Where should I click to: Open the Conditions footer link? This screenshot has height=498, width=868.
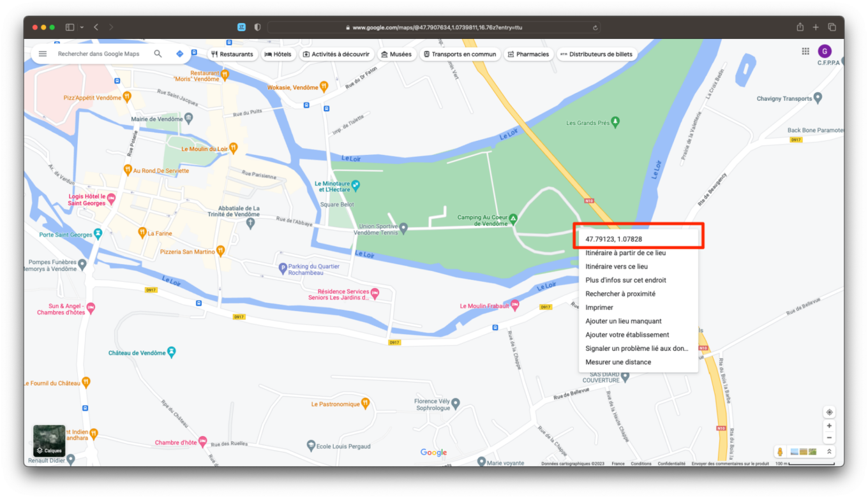[x=641, y=464]
